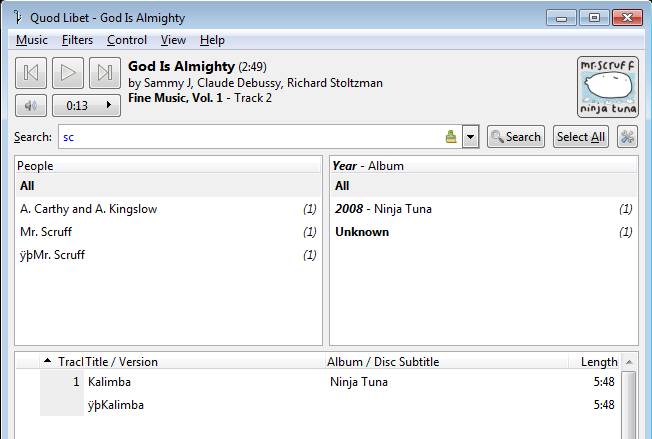Image resolution: width=652 pixels, height=439 pixels.
Task: Minimize the Quod Libet window
Action: (x=561, y=18)
